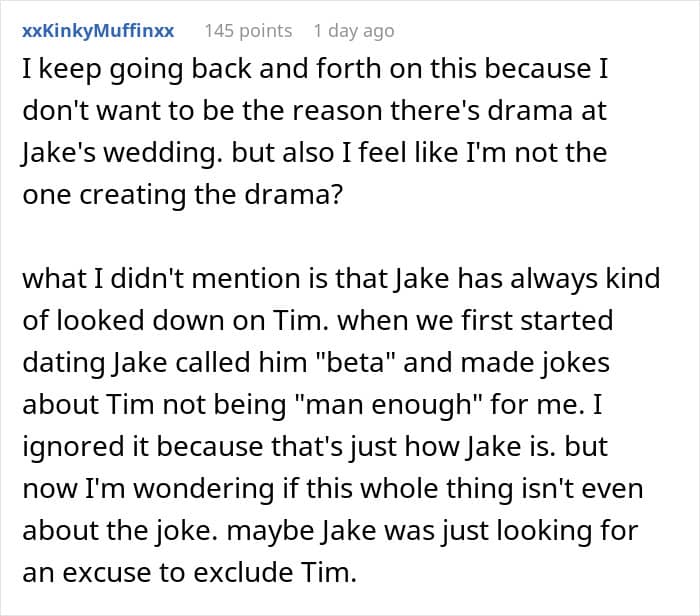Screen dimensions: 700x616
Task: Click the phrase 'dating Jake called him'
Action: (165, 362)
